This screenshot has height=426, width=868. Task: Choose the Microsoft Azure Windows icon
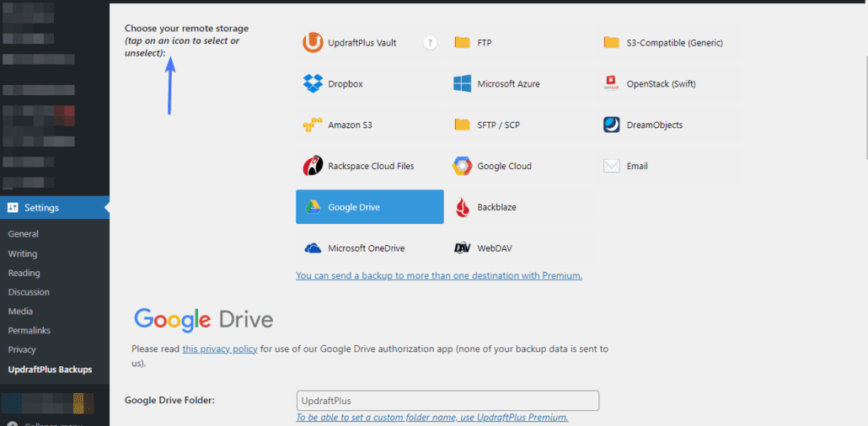tap(462, 84)
